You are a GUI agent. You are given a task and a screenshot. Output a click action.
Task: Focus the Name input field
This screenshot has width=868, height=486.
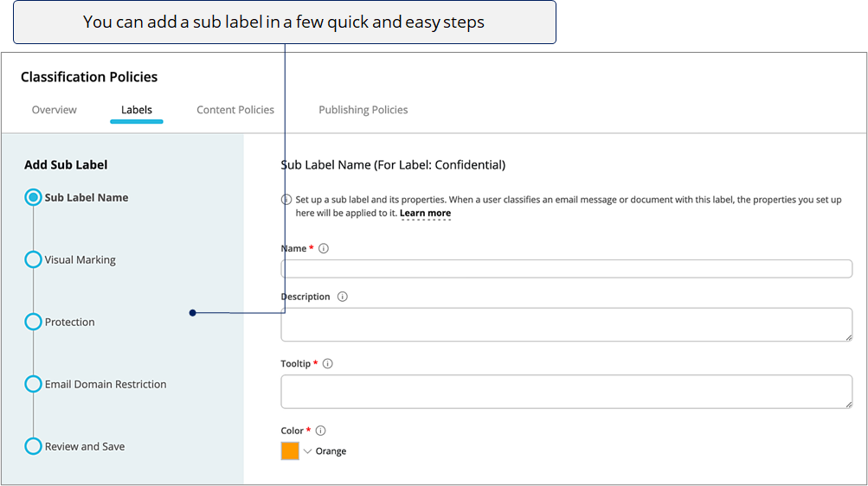coord(566,269)
